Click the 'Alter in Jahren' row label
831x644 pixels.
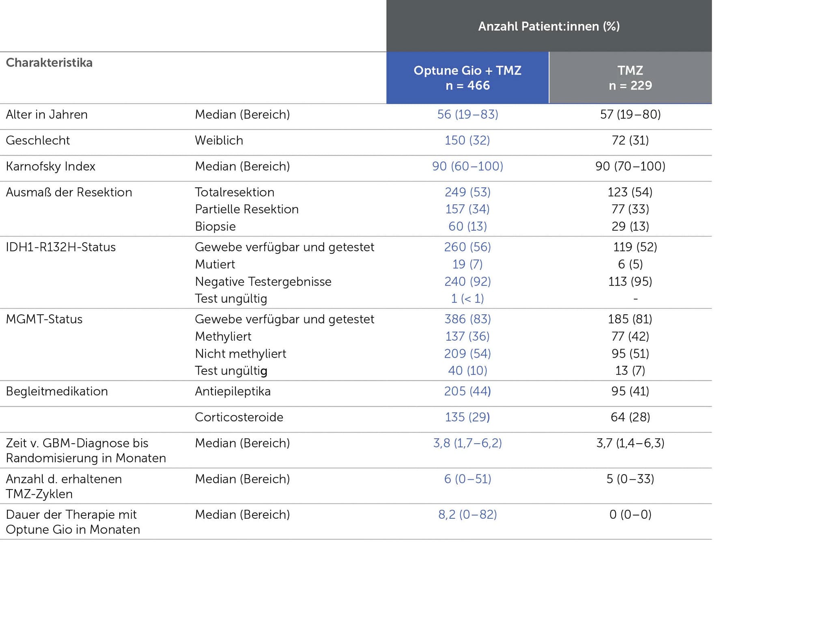click(x=47, y=114)
